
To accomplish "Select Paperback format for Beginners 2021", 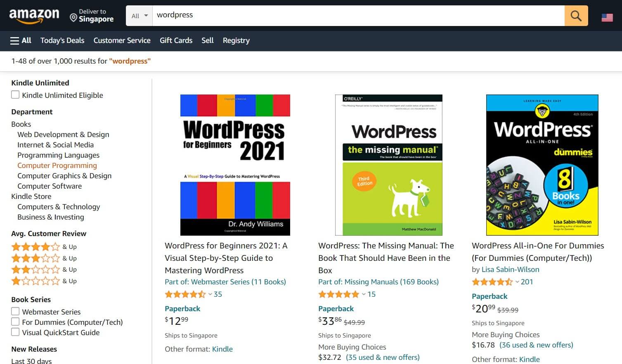I will 182,309.
